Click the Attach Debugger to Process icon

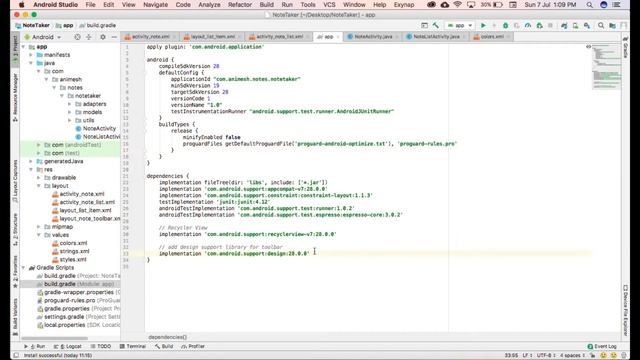coord(539,25)
